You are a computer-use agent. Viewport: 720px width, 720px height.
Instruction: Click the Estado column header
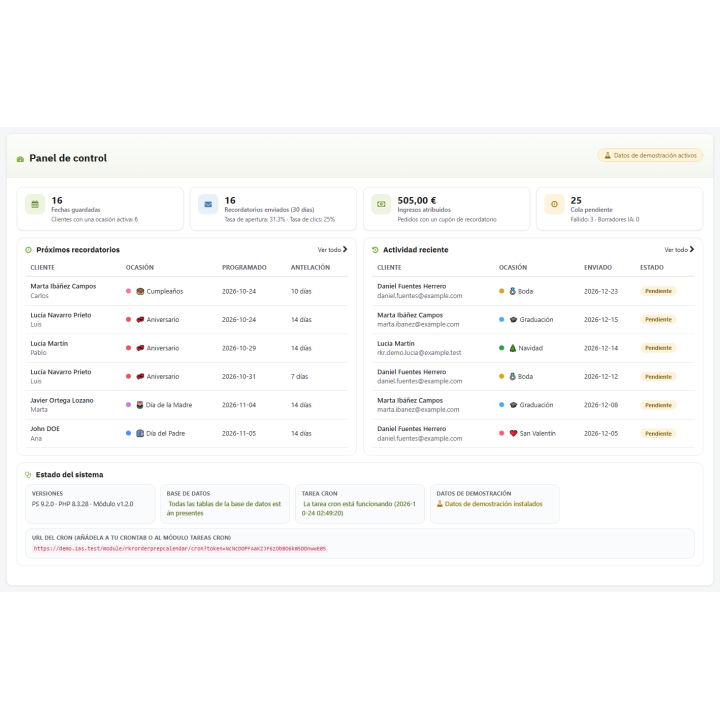pyautogui.click(x=652, y=267)
